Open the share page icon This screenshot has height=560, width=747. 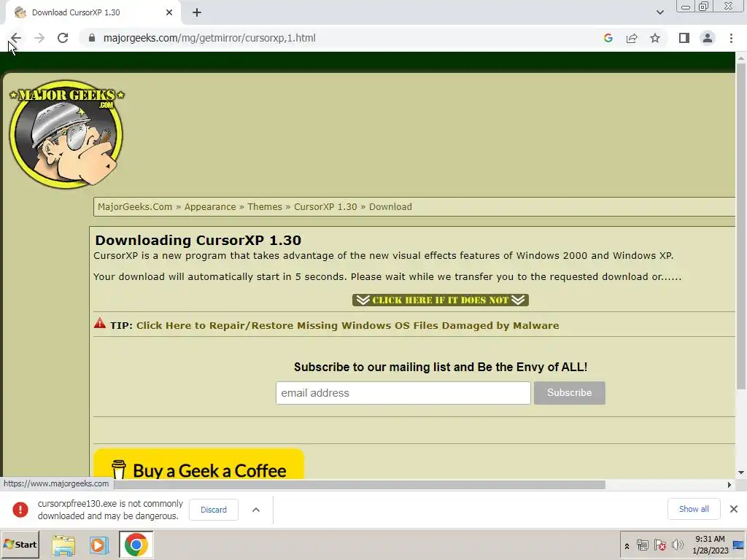coord(632,38)
